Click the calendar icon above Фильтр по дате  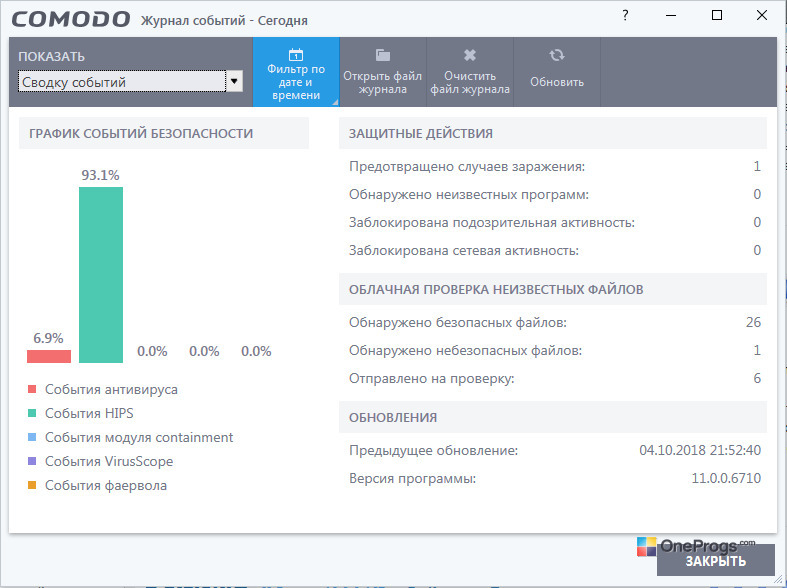coord(296,54)
